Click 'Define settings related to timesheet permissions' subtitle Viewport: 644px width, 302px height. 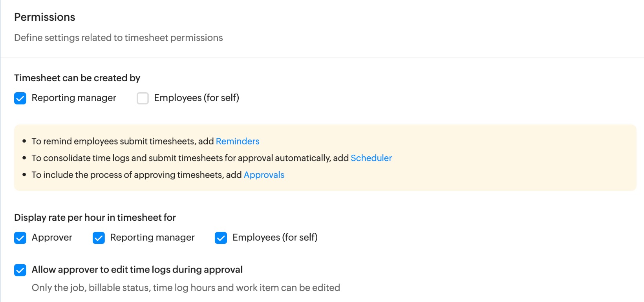119,38
